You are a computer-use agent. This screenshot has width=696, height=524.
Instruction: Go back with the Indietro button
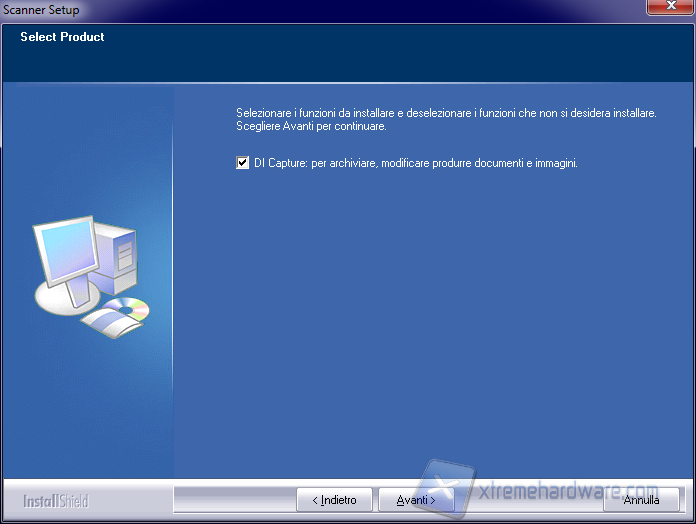(x=334, y=499)
